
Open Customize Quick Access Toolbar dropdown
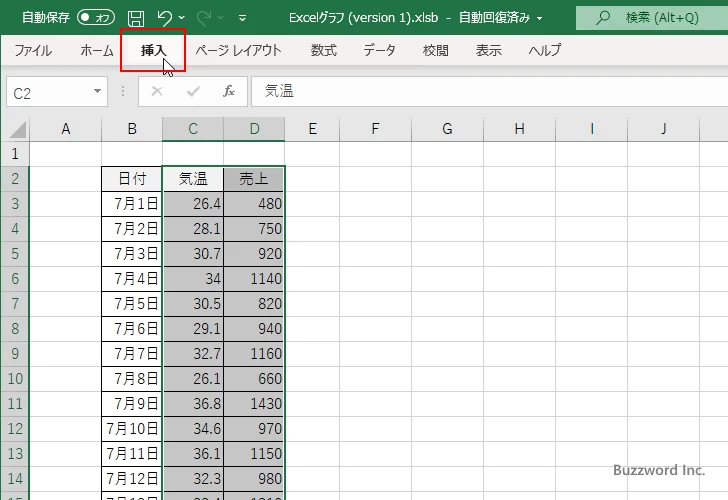242,19
